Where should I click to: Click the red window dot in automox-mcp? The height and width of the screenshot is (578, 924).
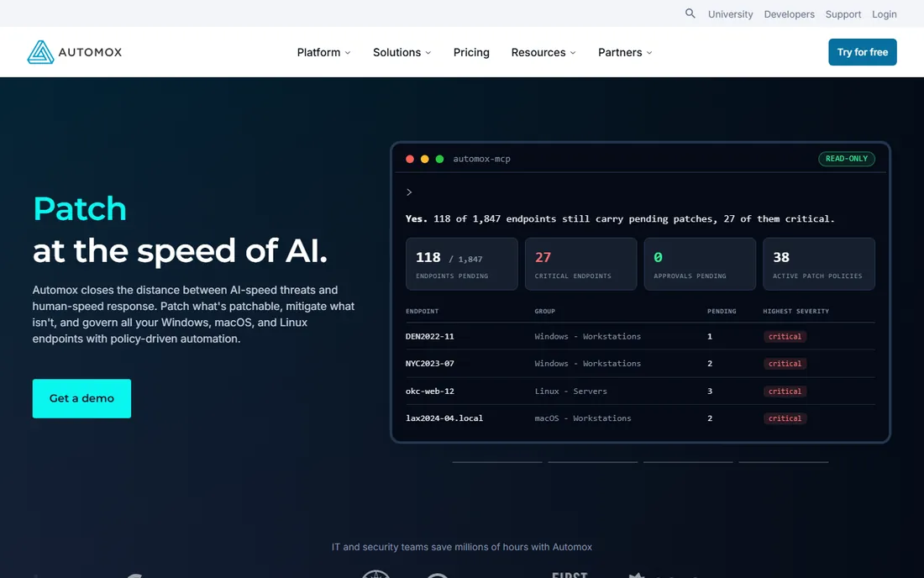point(410,159)
